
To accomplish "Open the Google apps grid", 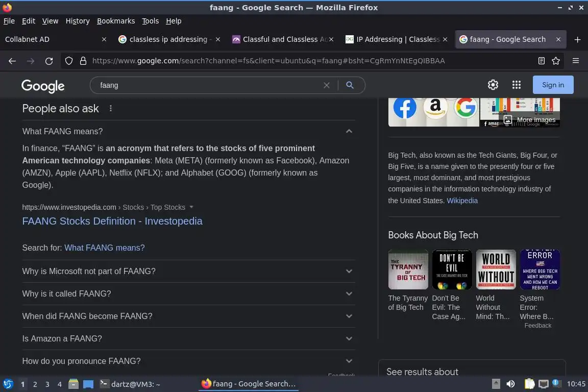I will [517, 85].
